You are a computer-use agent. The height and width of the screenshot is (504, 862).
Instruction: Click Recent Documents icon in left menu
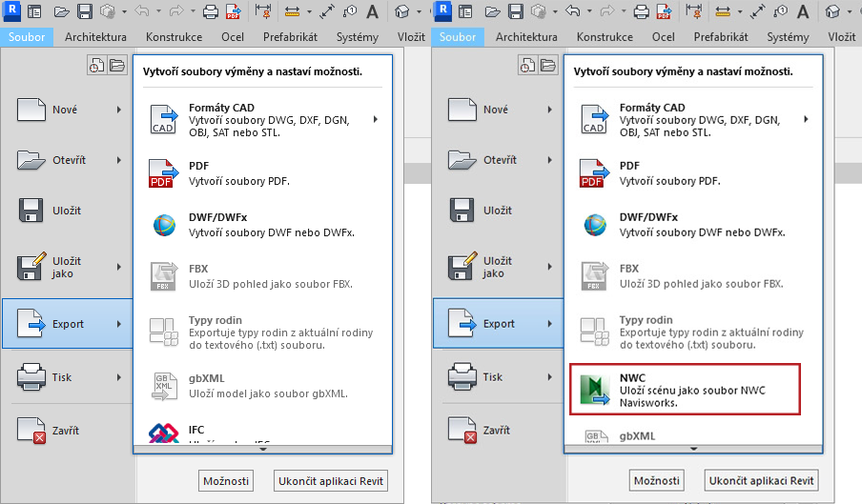[x=96, y=66]
